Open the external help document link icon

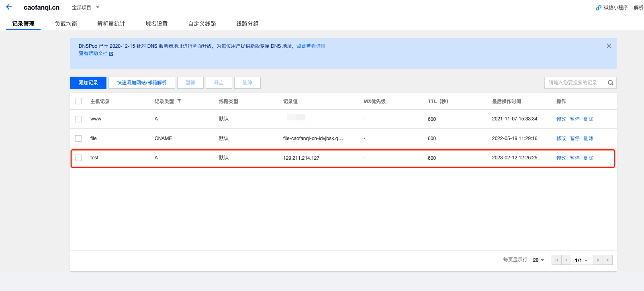click(111, 54)
